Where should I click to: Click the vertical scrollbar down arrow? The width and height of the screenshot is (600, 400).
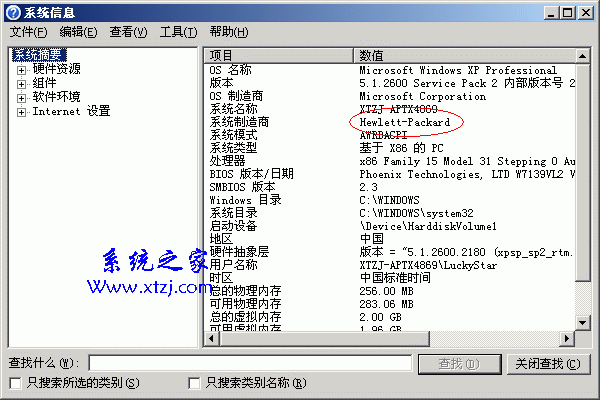(x=582, y=323)
